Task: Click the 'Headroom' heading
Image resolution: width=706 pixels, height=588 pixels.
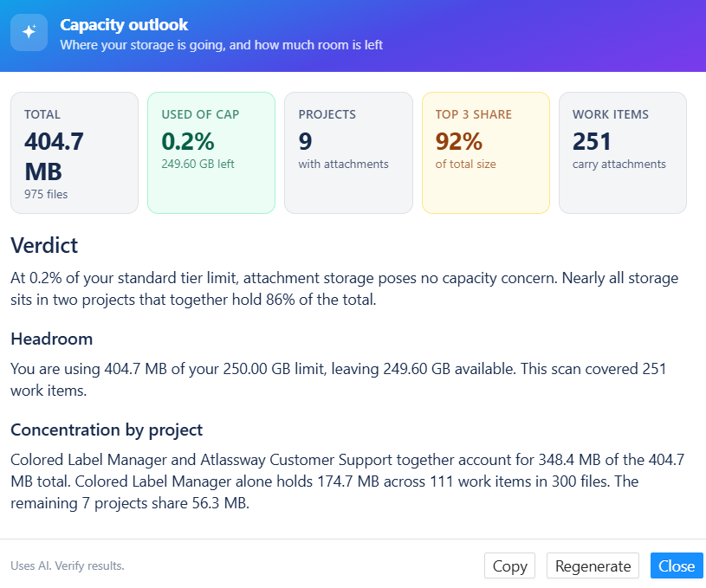Action: coord(52,339)
